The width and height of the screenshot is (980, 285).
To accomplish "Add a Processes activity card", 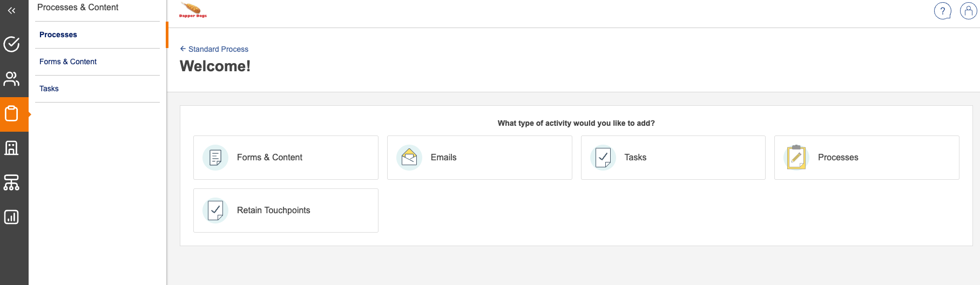I will [866, 158].
